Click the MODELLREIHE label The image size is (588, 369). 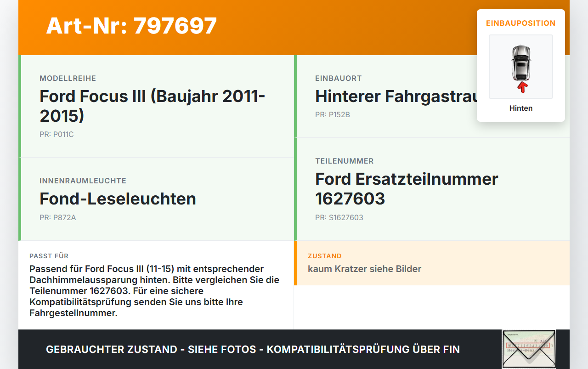coord(68,79)
